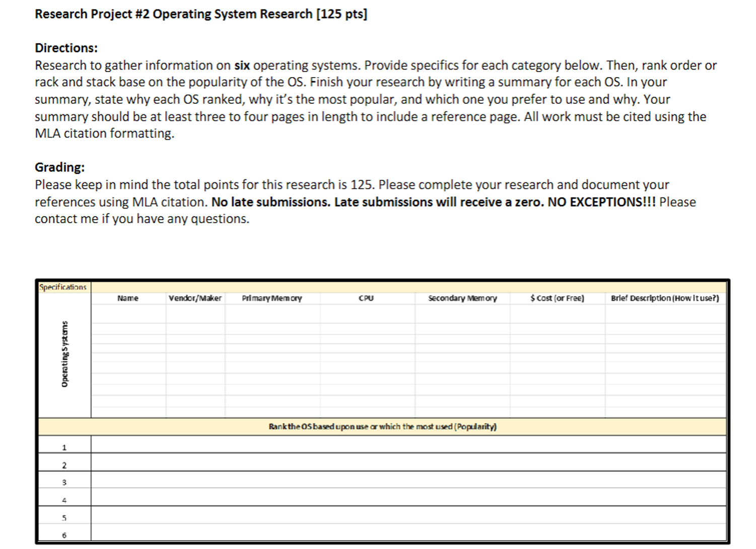
Task: Click ranking row number 2
Action: [x=63, y=464]
